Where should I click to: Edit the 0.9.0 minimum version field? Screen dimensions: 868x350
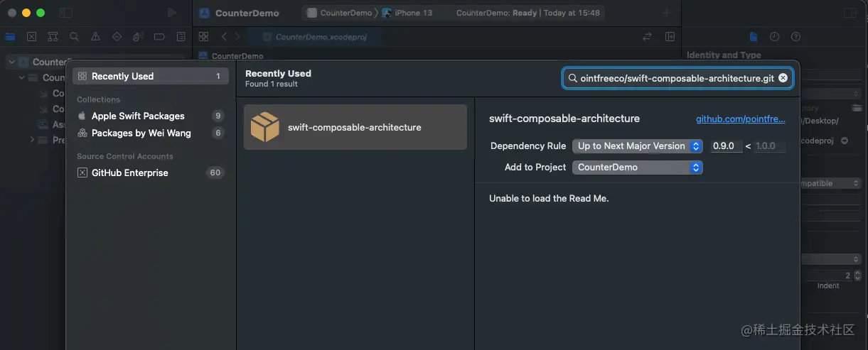(x=726, y=146)
